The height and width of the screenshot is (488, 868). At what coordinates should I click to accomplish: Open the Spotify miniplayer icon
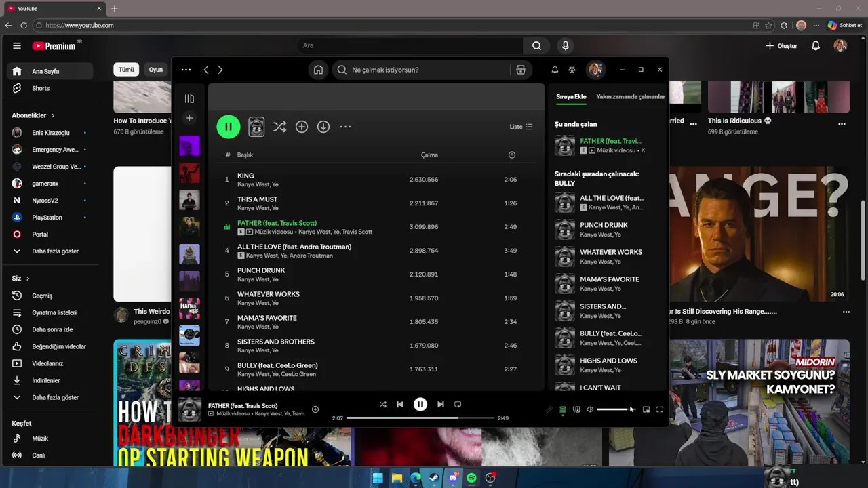[646, 409]
